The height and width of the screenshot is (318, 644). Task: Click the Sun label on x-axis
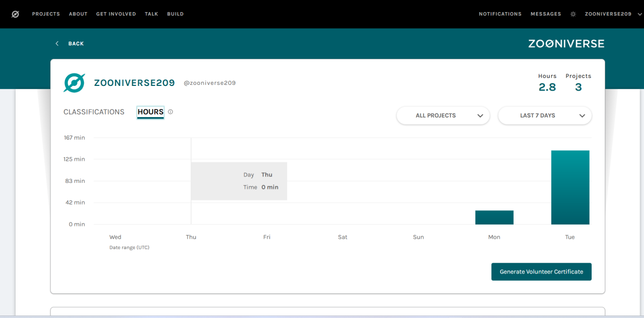click(419, 237)
